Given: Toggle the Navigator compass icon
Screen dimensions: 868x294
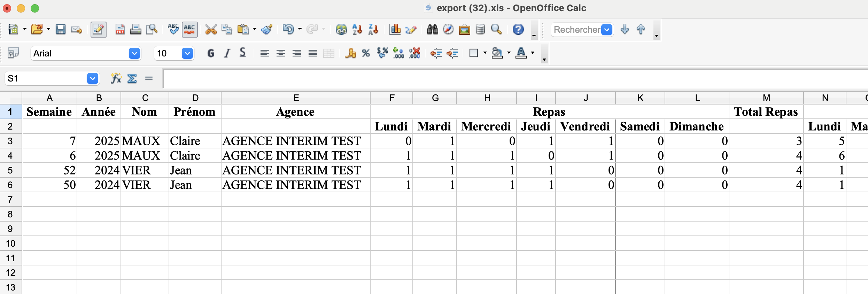Looking at the screenshot, I should pos(448,29).
